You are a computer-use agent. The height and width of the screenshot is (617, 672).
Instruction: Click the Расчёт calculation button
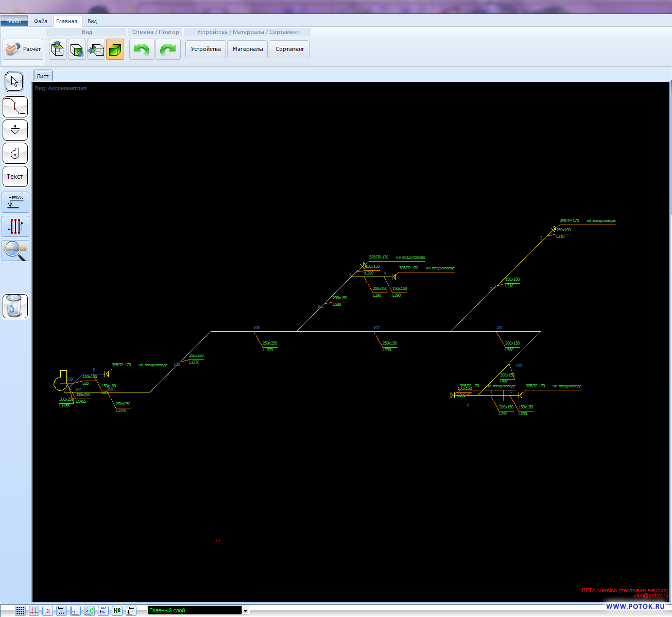(23, 49)
